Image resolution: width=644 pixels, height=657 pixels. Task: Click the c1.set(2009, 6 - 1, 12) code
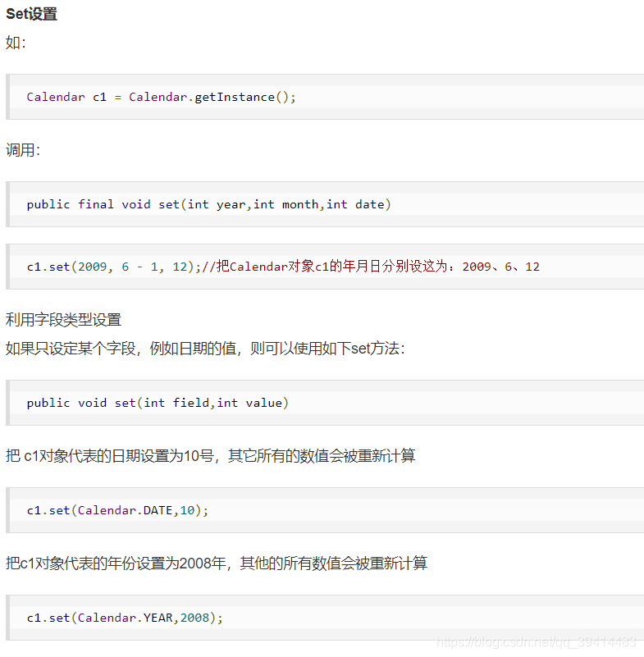pos(114,267)
